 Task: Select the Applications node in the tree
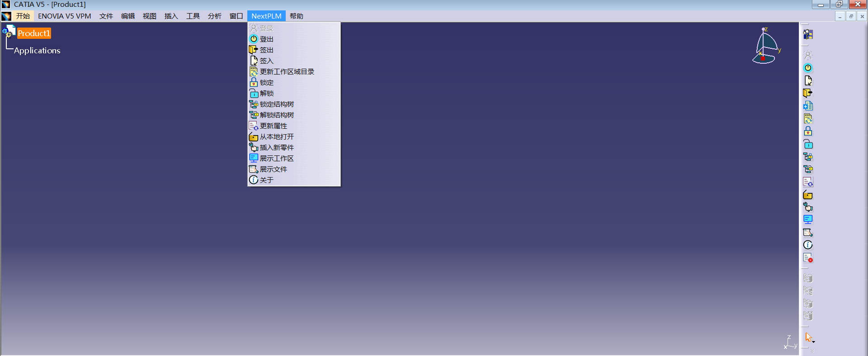(37, 51)
